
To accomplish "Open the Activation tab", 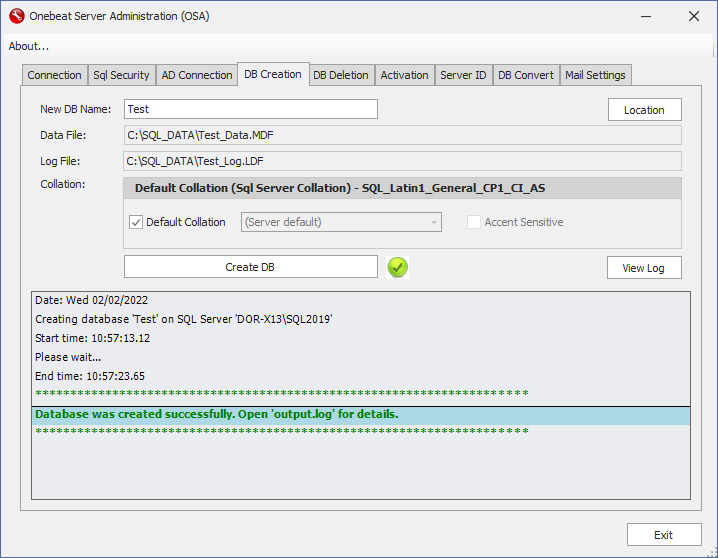I will point(404,75).
